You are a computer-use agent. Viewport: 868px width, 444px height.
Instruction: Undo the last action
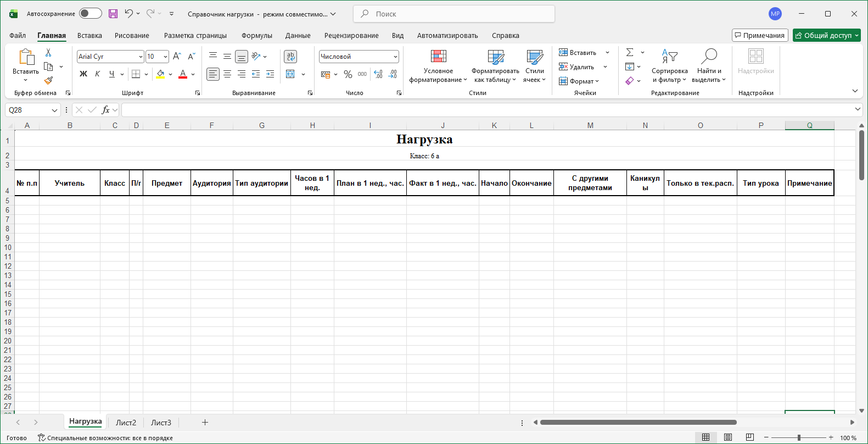coord(128,14)
